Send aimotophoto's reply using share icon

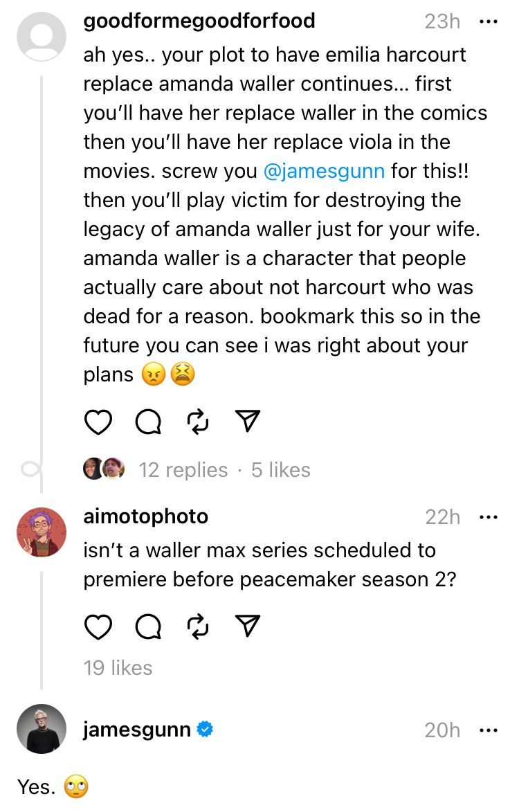pos(247,626)
